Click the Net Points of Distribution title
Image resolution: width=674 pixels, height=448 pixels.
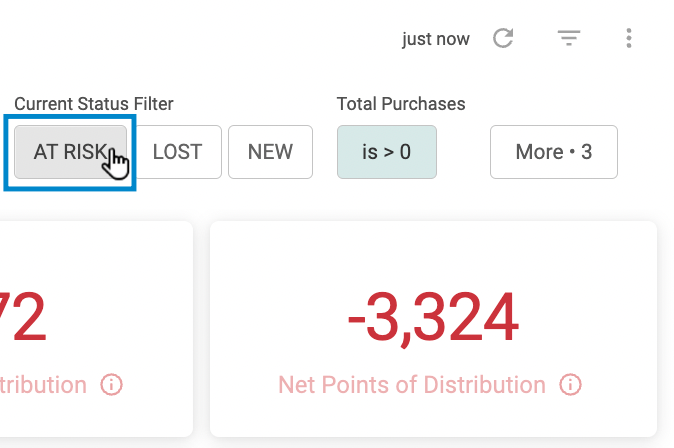tap(412, 384)
